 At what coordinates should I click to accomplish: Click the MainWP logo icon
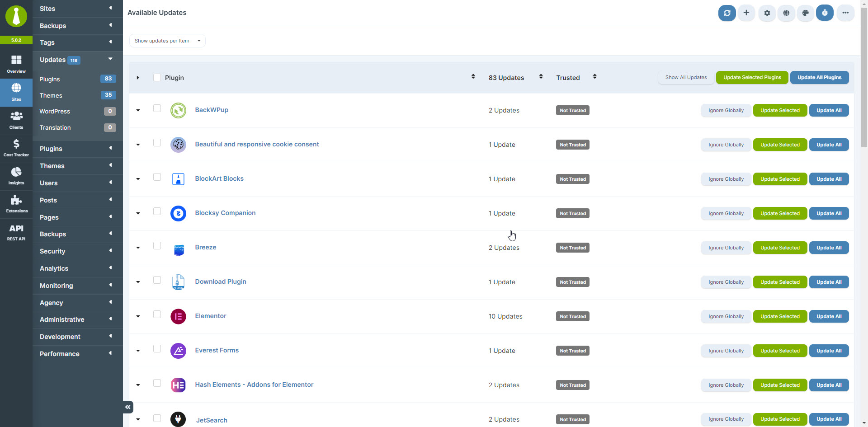coord(16,16)
